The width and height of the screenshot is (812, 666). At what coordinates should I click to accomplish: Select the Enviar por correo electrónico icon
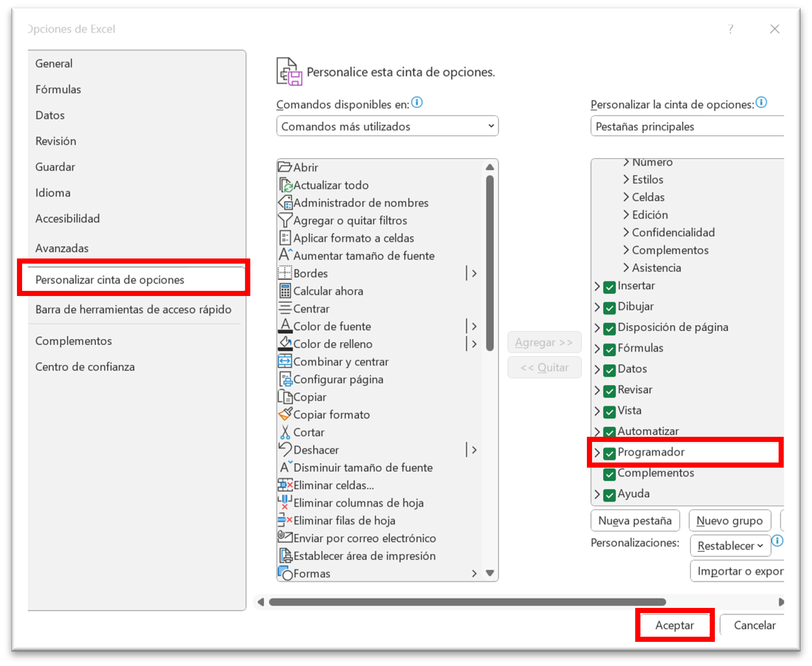285,537
